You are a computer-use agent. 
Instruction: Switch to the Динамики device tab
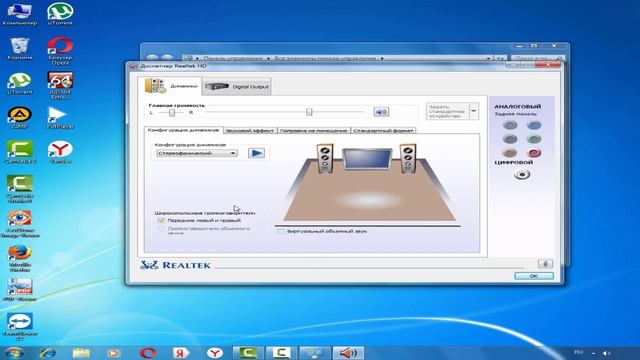coord(170,86)
